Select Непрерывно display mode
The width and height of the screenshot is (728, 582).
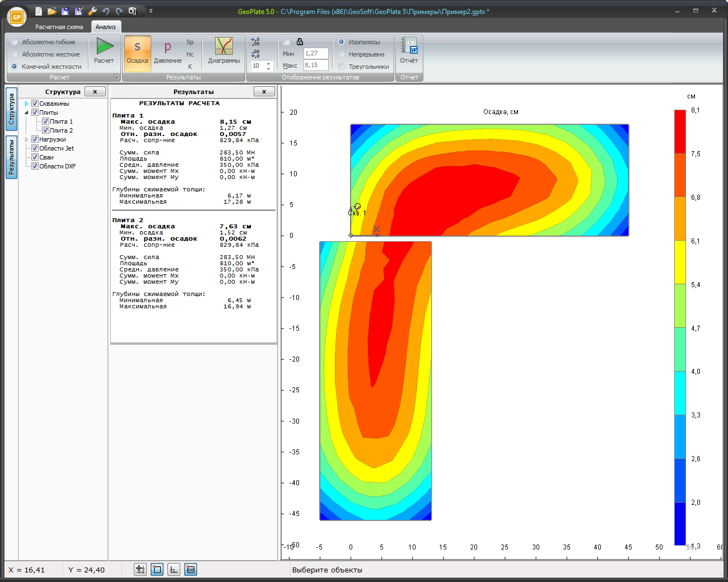(x=361, y=54)
